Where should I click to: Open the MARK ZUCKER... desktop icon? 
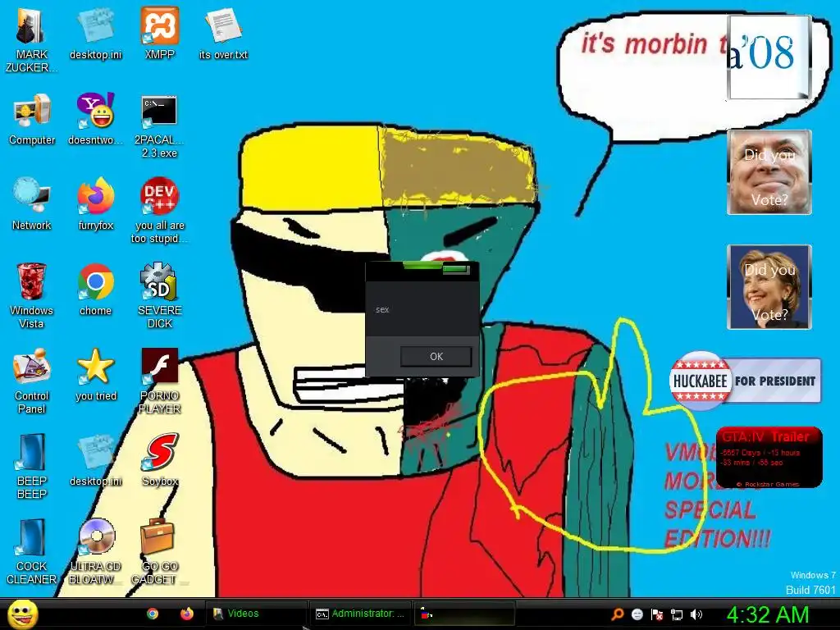click(31, 40)
